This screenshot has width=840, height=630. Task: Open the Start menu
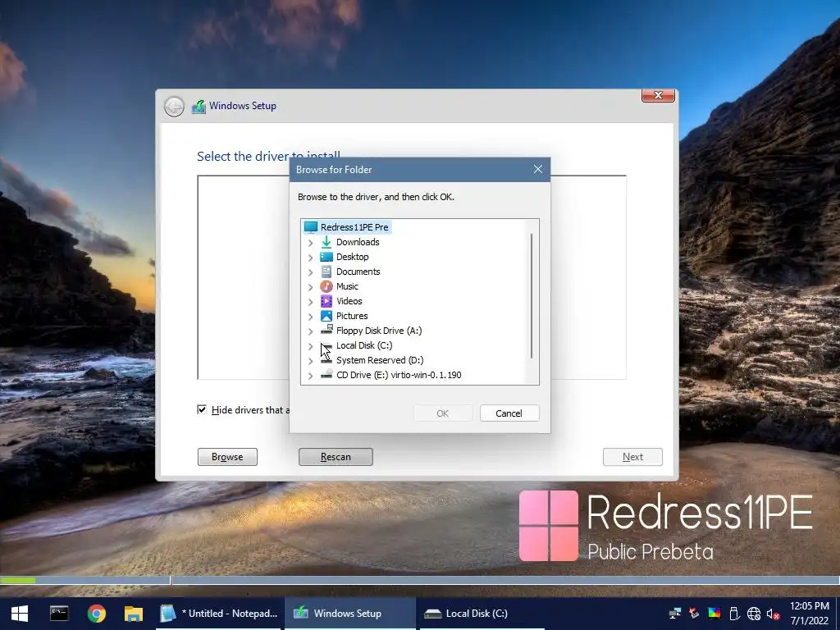[x=20, y=614]
